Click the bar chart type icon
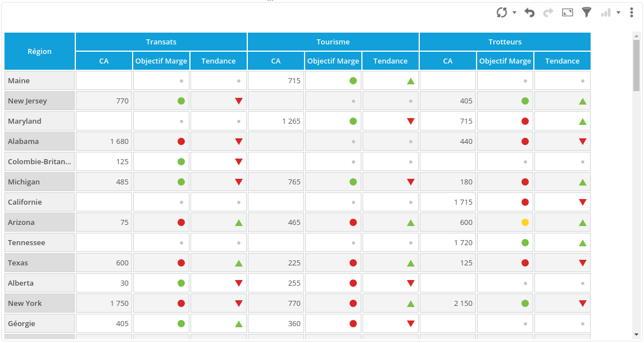 (606, 12)
